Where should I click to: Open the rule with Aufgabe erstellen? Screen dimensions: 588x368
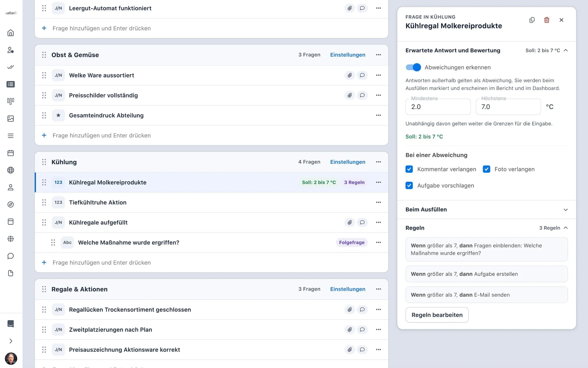(x=486, y=274)
